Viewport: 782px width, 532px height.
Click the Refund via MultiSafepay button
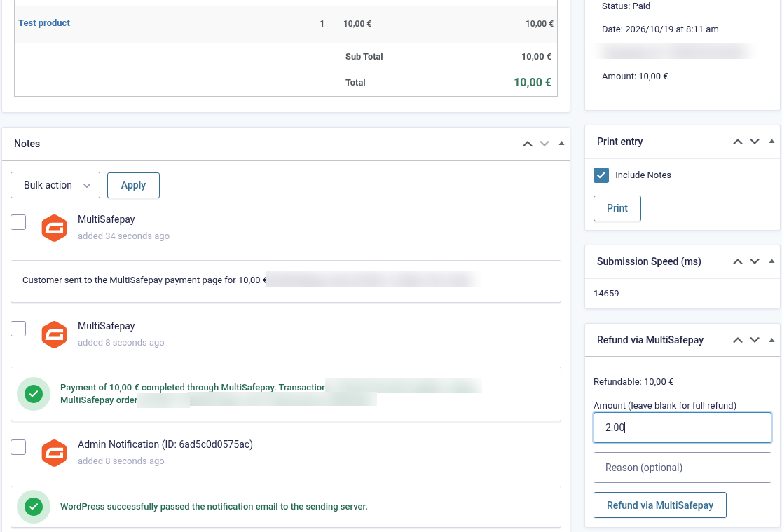[x=660, y=505]
